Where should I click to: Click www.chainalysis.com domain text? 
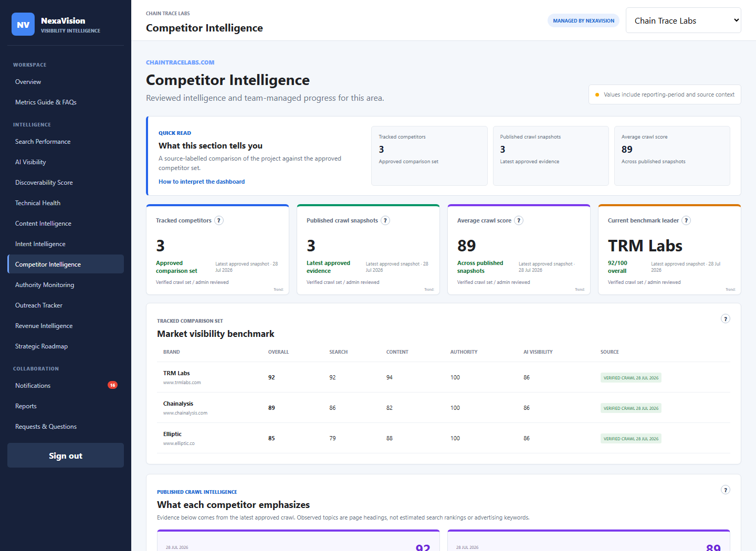185,413
